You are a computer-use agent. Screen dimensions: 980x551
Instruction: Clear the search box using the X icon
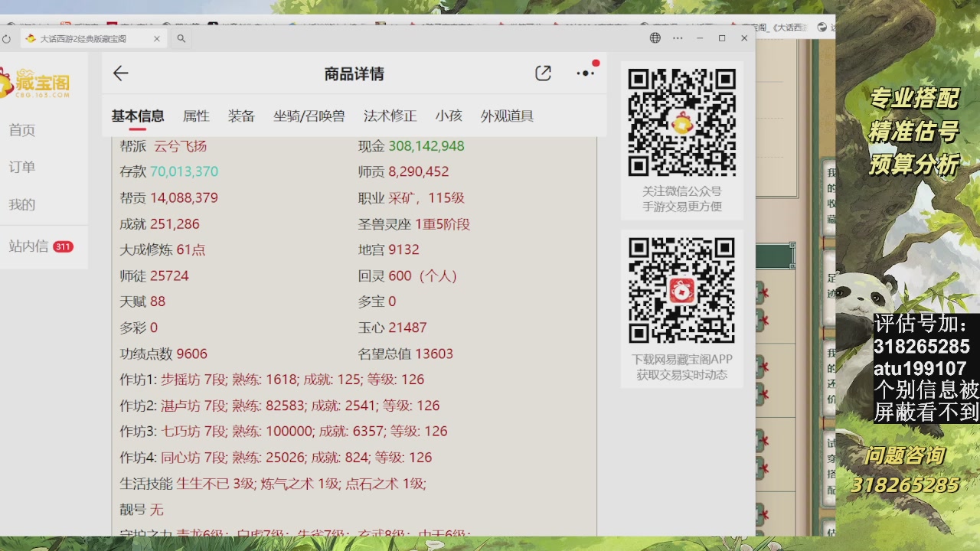[156, 38]
